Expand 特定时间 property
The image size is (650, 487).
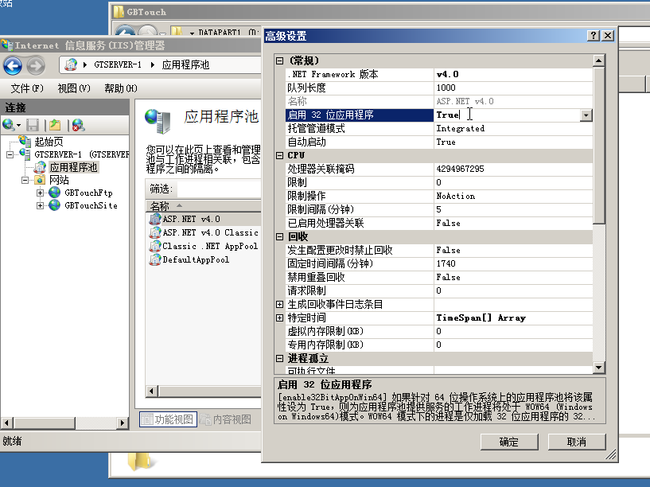click(x=280, y=318)
